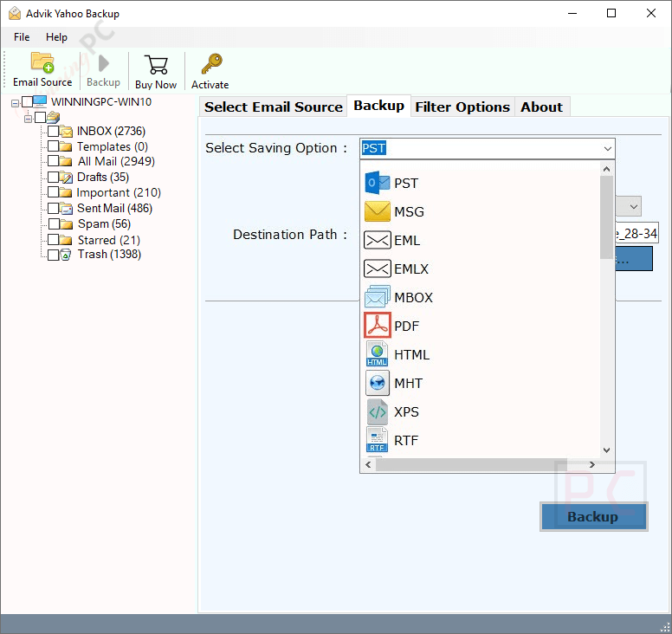Screen dimensions: 672x634
Task: Click the Starred folder icon
Action: 66,240
